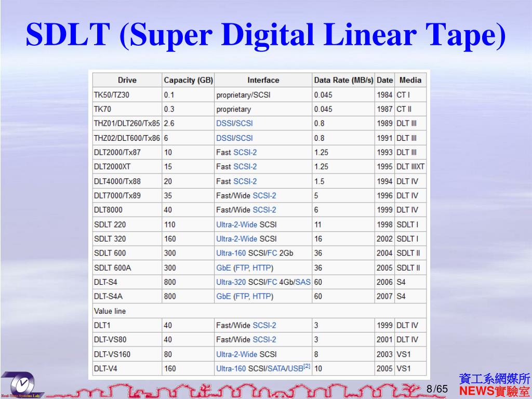
Task: Click the Real-Time Systems Lab logo
Action: coord(22,385)
